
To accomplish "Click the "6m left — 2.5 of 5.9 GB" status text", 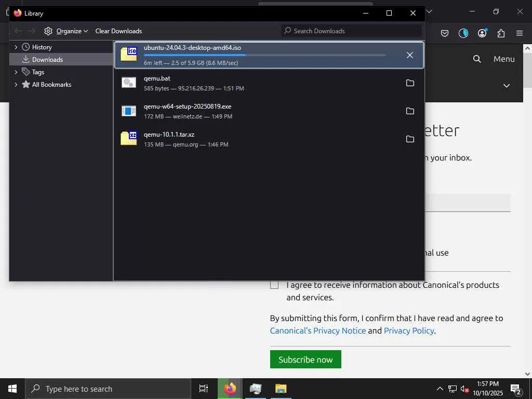I will tap(191, 63).
